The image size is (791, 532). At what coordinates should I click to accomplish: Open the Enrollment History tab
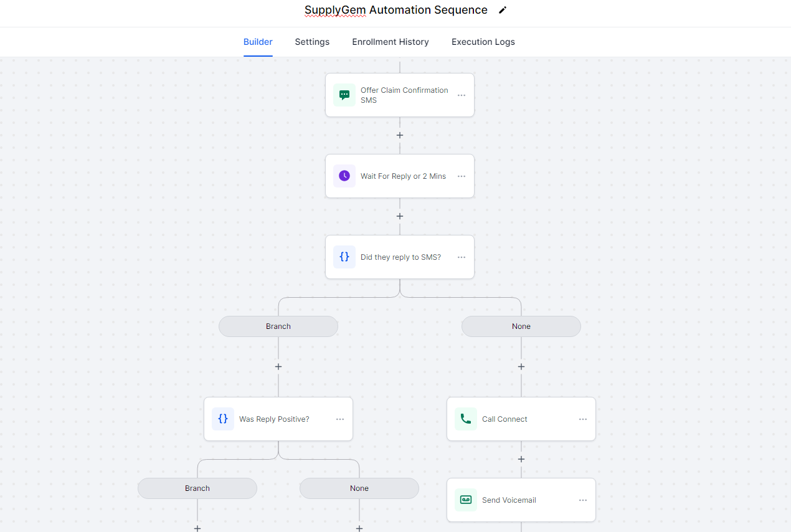pos(391,42)
